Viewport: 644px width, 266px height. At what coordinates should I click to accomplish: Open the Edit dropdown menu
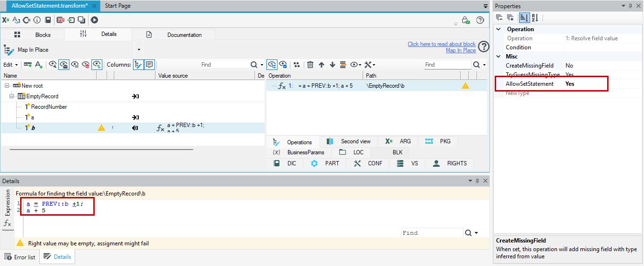(11, 65)
